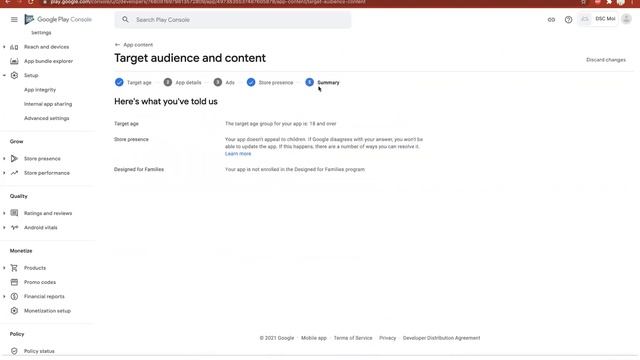Open Developer Distribution Agreement link
640x360 pixels.
441,338
